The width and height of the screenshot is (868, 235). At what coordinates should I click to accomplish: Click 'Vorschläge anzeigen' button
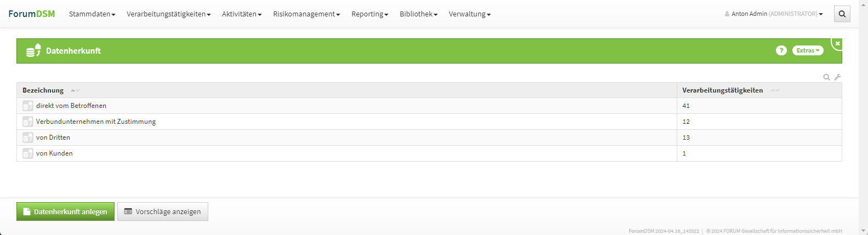pos(163,211)
